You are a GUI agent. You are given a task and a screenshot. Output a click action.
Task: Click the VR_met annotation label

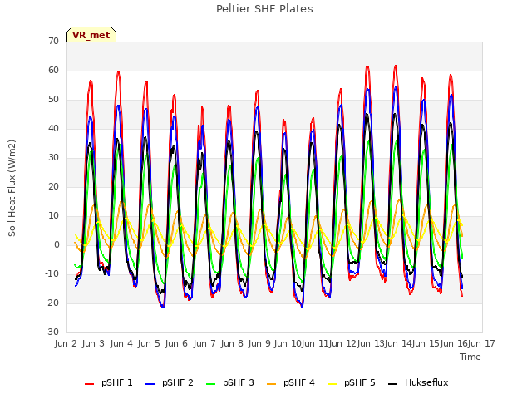tap(91, 35)
